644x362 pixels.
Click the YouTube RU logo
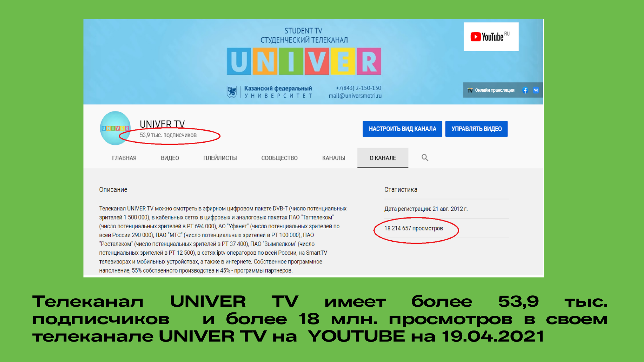[x=491, y=37]
